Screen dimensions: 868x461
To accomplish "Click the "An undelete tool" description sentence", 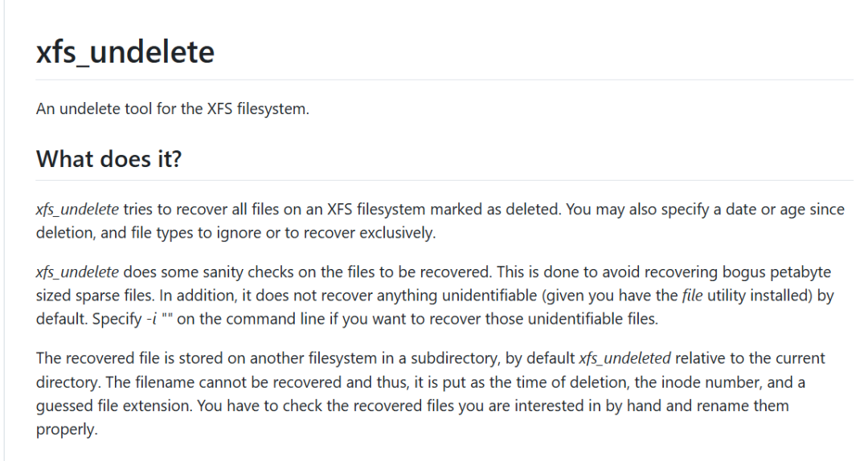I will pos(172,108).
